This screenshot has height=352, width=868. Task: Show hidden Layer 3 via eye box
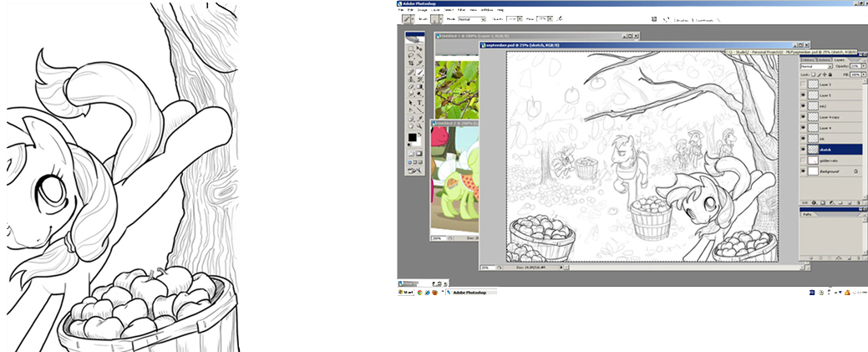[x=803, y=84]
